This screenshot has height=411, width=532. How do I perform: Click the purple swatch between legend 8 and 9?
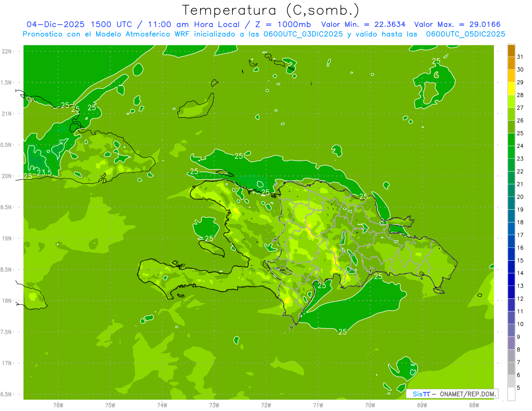click(x=511, y=343)
